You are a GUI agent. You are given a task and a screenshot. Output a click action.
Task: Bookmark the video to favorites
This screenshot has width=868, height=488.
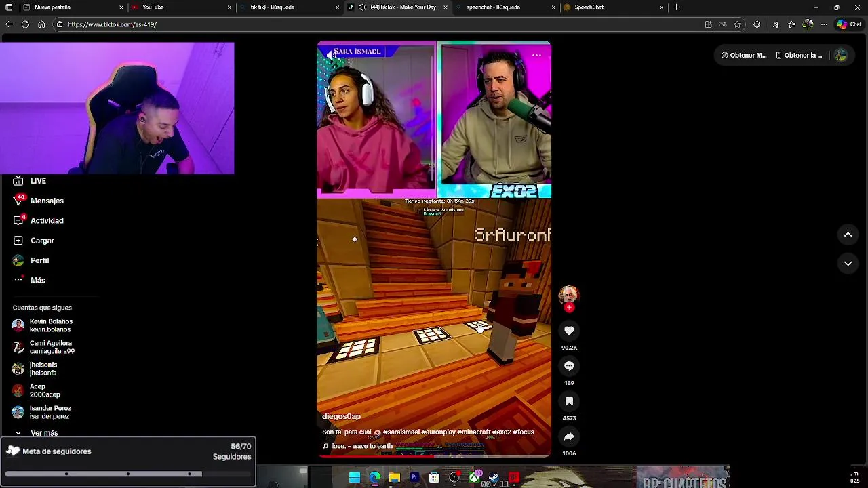(x=569, y=401)
